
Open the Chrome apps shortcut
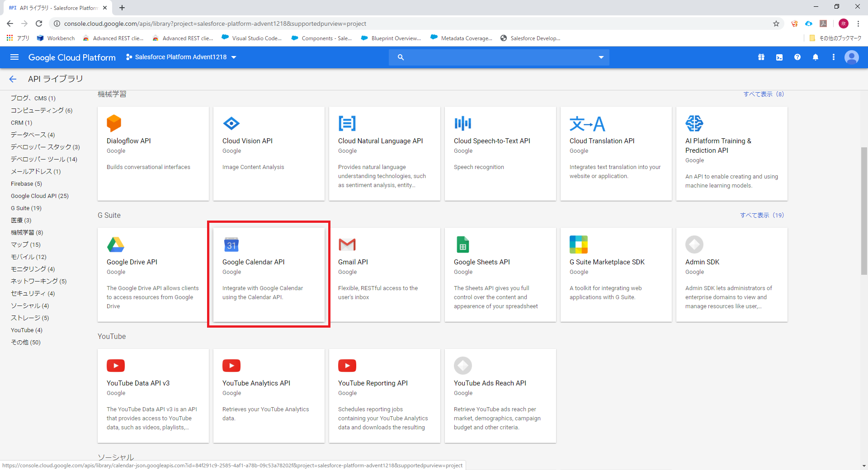18,38
